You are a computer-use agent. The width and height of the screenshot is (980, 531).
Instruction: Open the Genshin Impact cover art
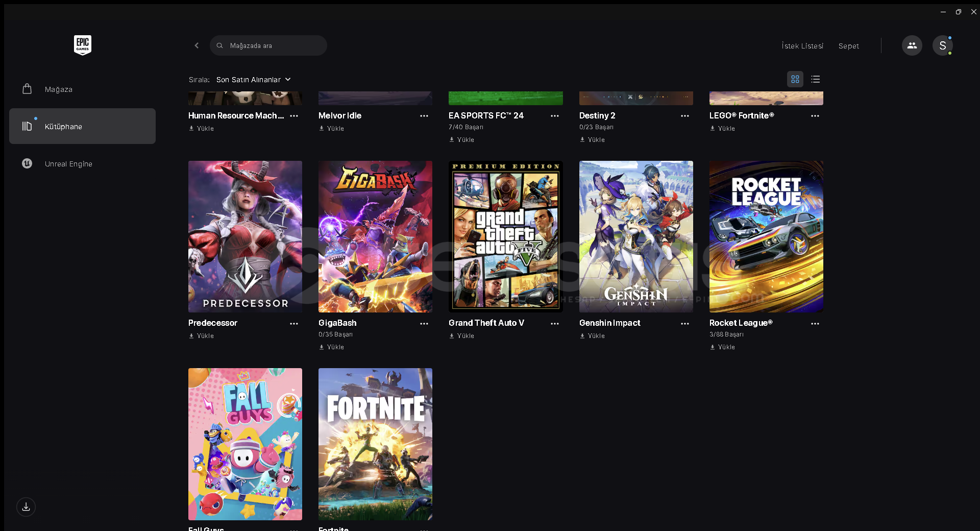(x=636, y=236)
